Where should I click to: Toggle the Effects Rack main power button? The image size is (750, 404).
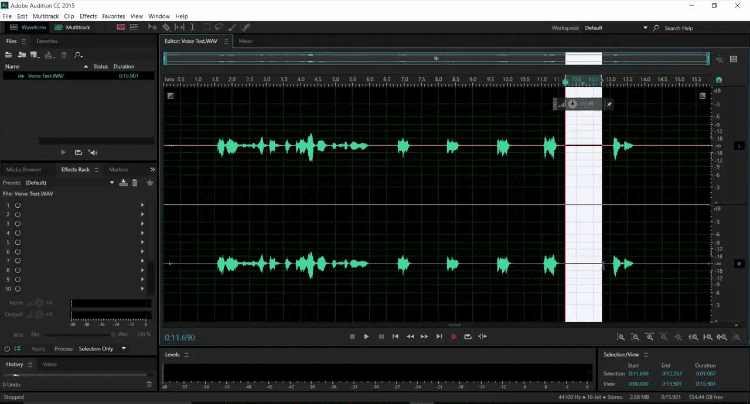[7, 349]
